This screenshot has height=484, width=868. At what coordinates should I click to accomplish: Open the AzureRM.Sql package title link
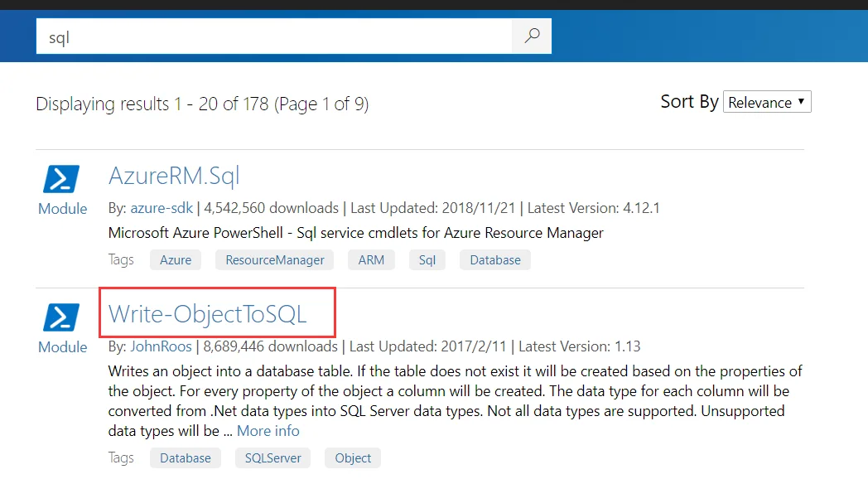click(x=174, y=176)
